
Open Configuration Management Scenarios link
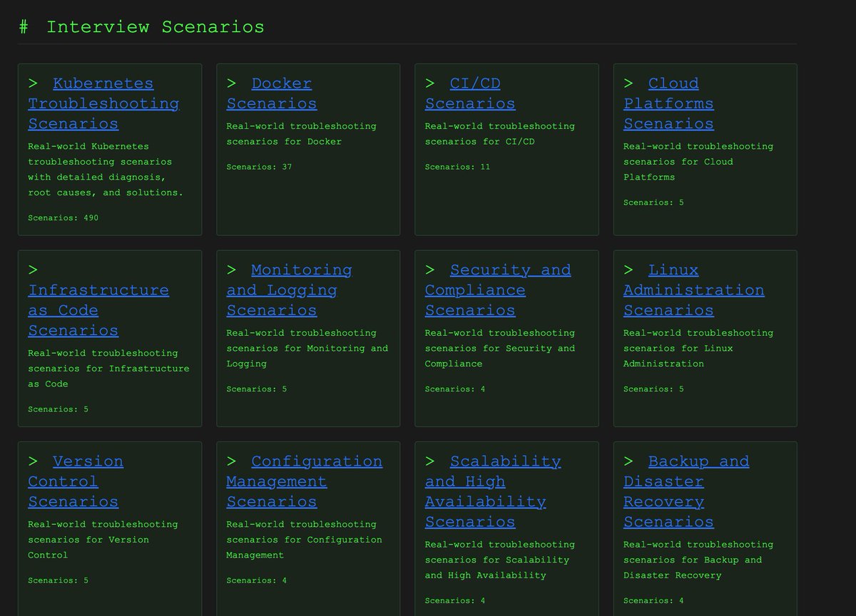(x=305, y=481)
